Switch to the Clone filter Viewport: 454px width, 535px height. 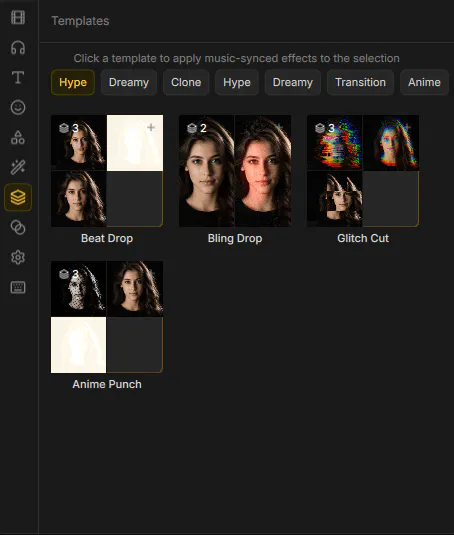pos(186,82)
